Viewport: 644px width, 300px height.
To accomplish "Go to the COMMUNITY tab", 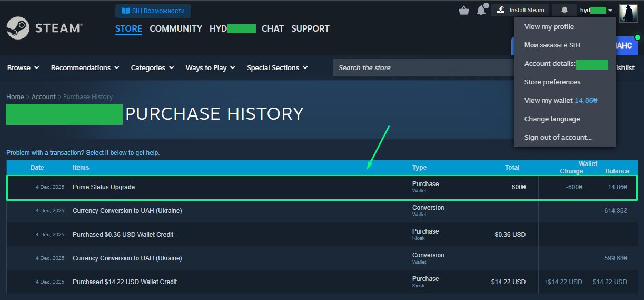I will [176, 28].
